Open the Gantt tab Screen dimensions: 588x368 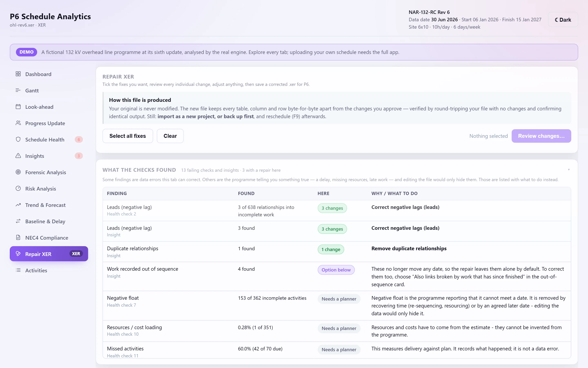(49, 90)
